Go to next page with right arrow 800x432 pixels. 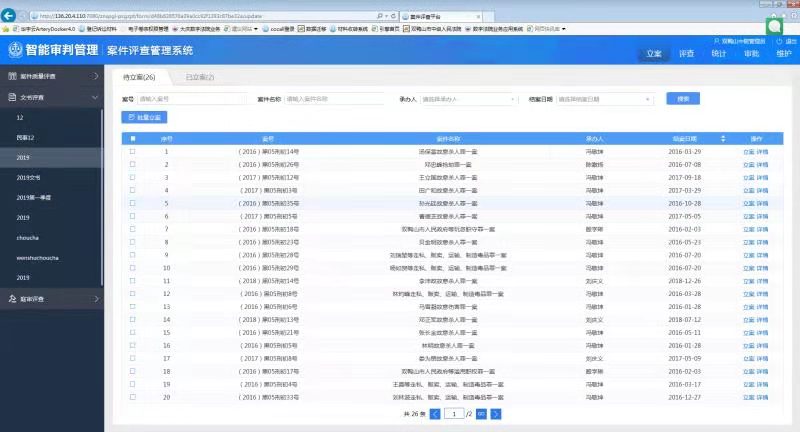pyautogui.click(x=496, y=413)
